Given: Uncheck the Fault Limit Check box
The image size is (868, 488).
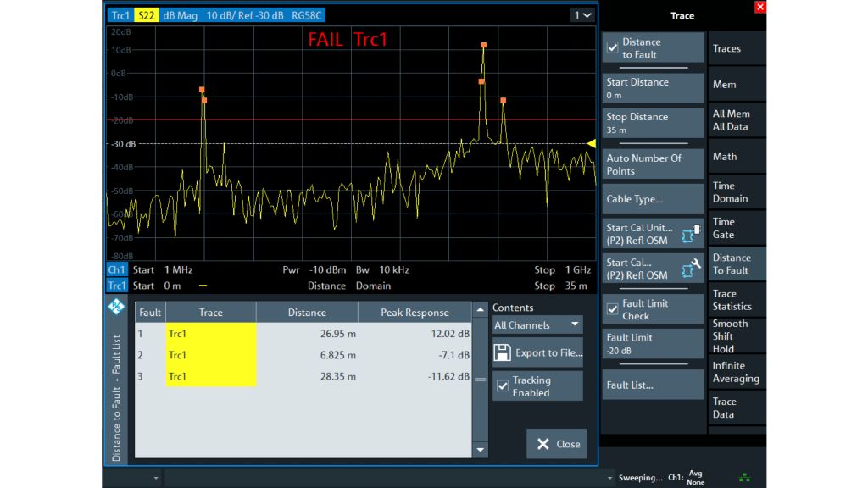Looking at the screenshot, I should [x=613, y=309].
